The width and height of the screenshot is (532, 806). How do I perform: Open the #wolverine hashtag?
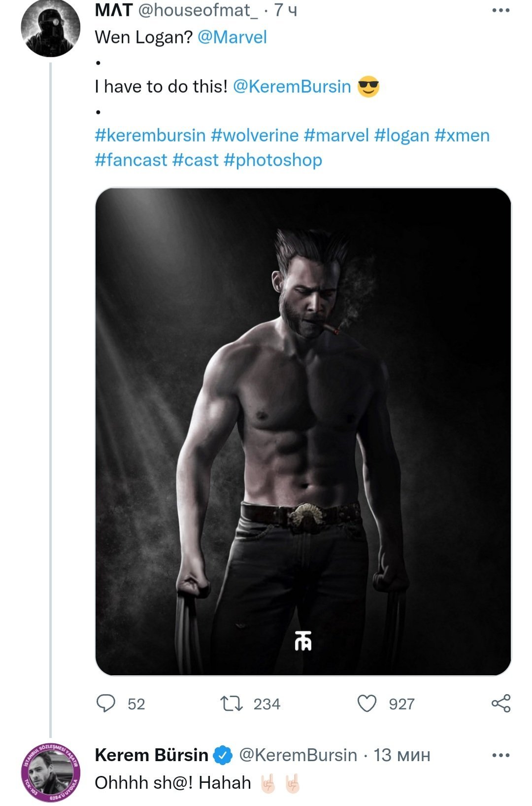[255, 136]
